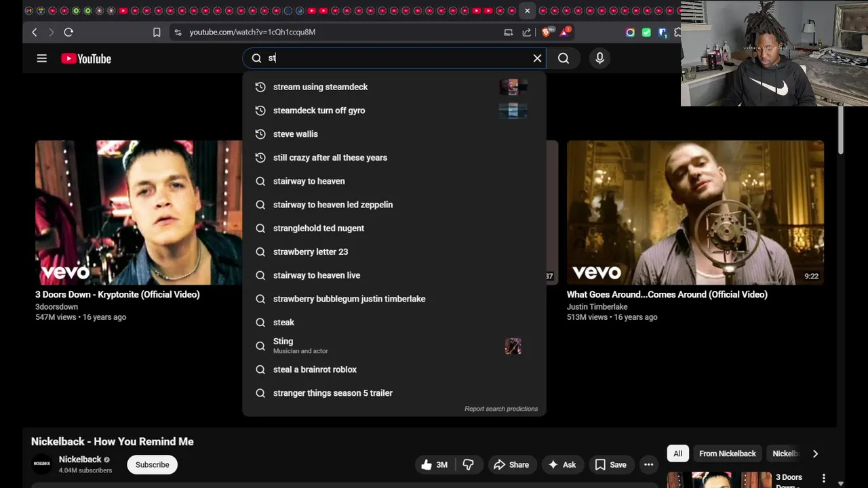Start voice search with microphone
868x488 pixels.
click(x=599, y=58)
